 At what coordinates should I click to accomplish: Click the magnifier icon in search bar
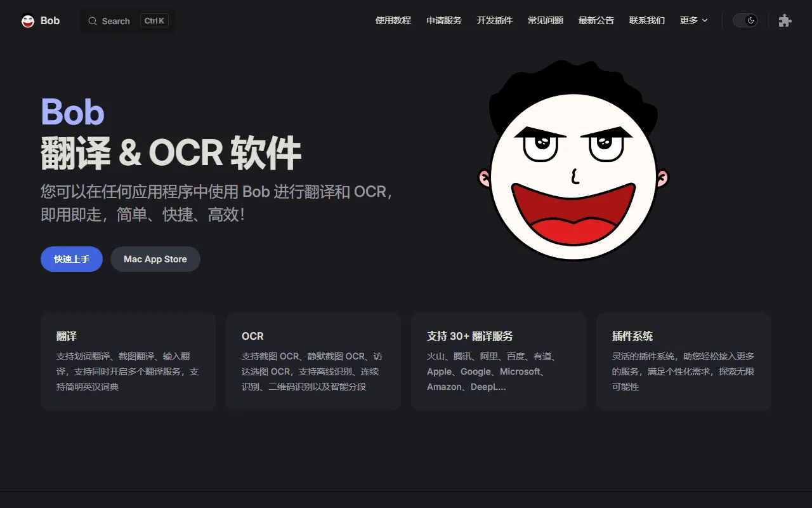[x=93, y=21]
